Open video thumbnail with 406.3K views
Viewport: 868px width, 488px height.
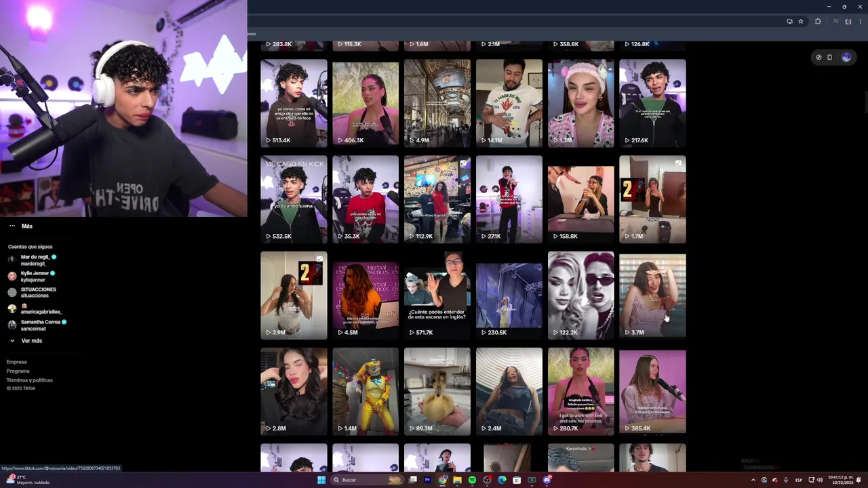pos(366,103)
